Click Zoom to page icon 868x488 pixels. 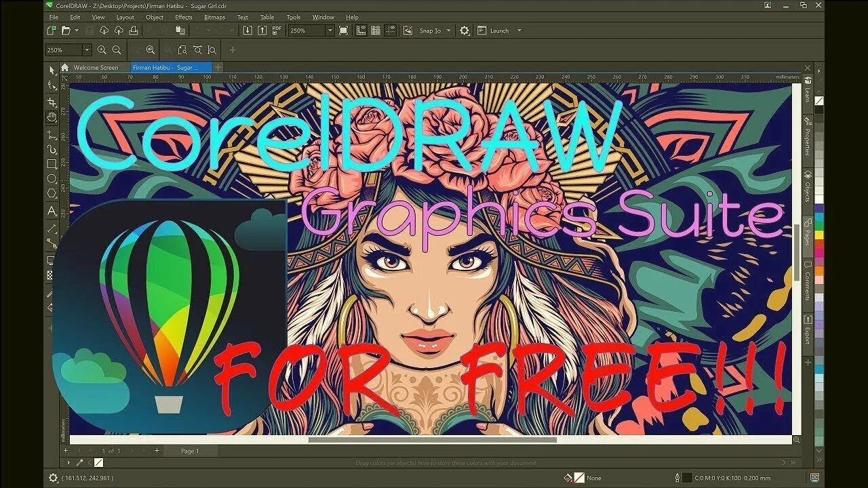coord(182,49)
